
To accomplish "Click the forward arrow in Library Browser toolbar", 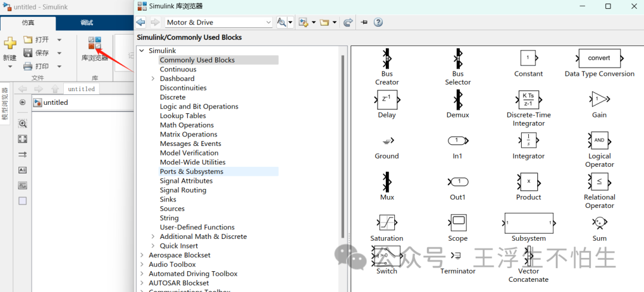I will tap(155, 22).
